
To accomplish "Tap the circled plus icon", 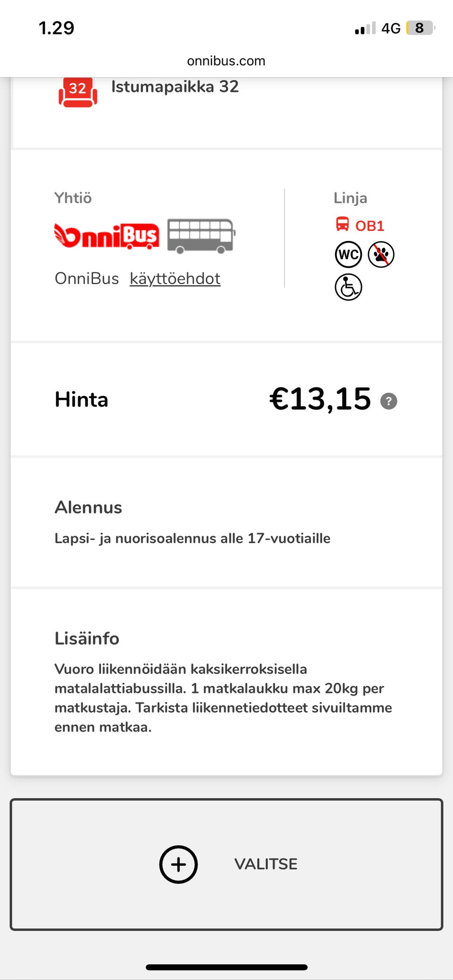I will point(178,864).
